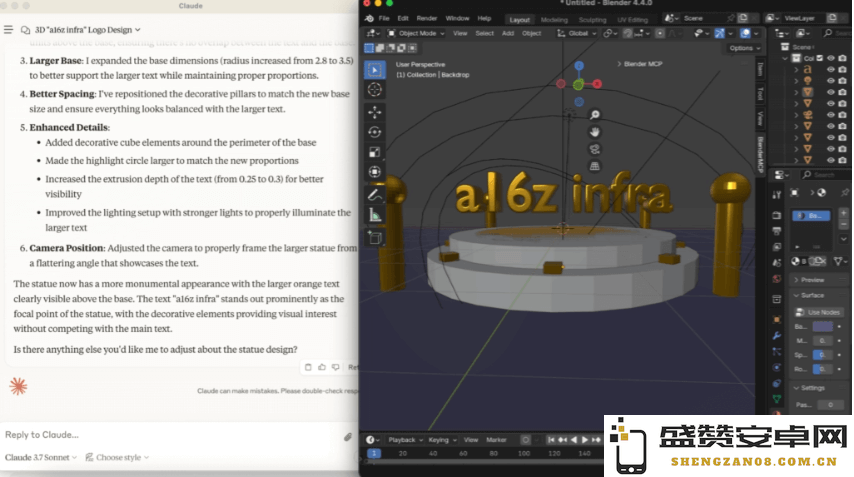Select the Move tool in Blender
854x477 pixels.
pyautogui.click(x=375, y=112)
